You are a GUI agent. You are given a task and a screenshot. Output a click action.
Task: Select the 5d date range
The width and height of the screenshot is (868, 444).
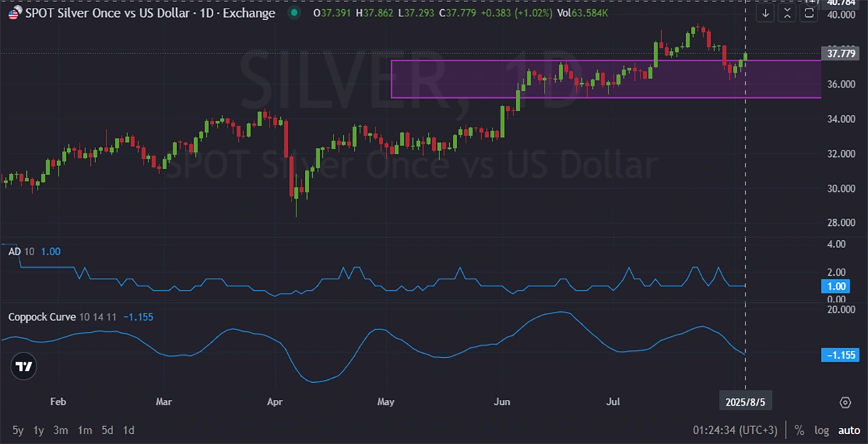pyautogui.click(x=107, y=430)
